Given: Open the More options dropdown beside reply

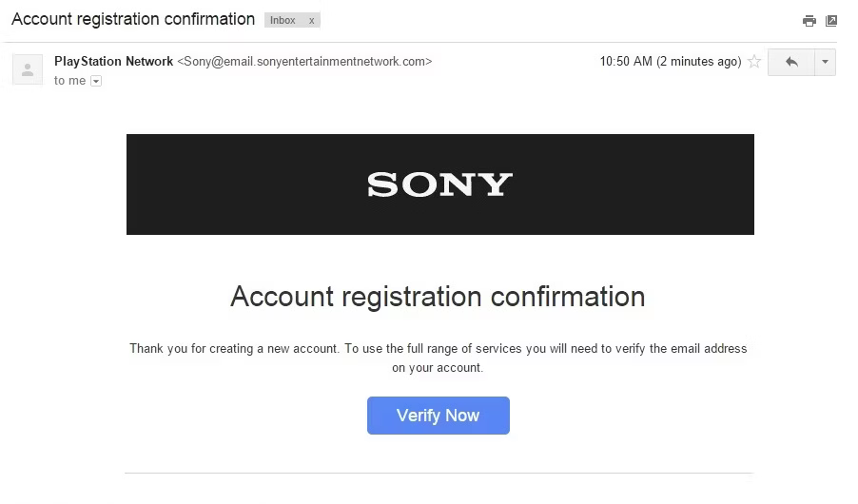Looking at the screenshot, I should coord(825,62).
